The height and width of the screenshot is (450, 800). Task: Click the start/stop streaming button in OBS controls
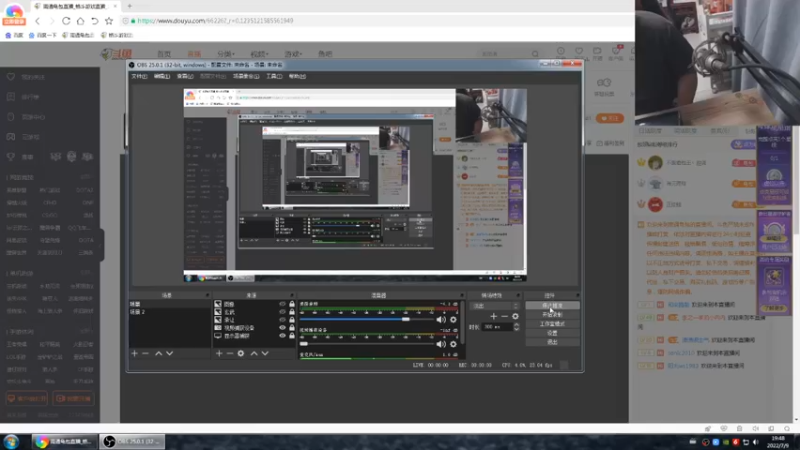pos(553,306)
